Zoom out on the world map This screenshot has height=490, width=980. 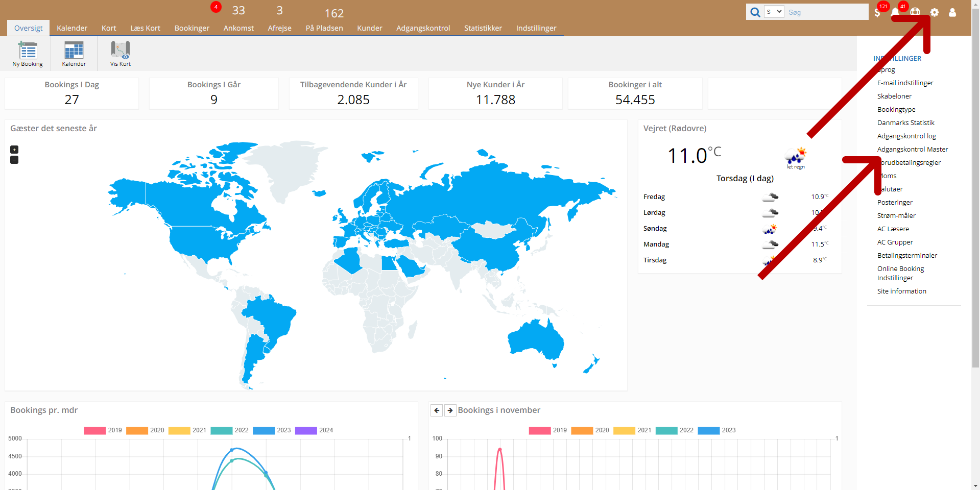click(x=14, y=160)
